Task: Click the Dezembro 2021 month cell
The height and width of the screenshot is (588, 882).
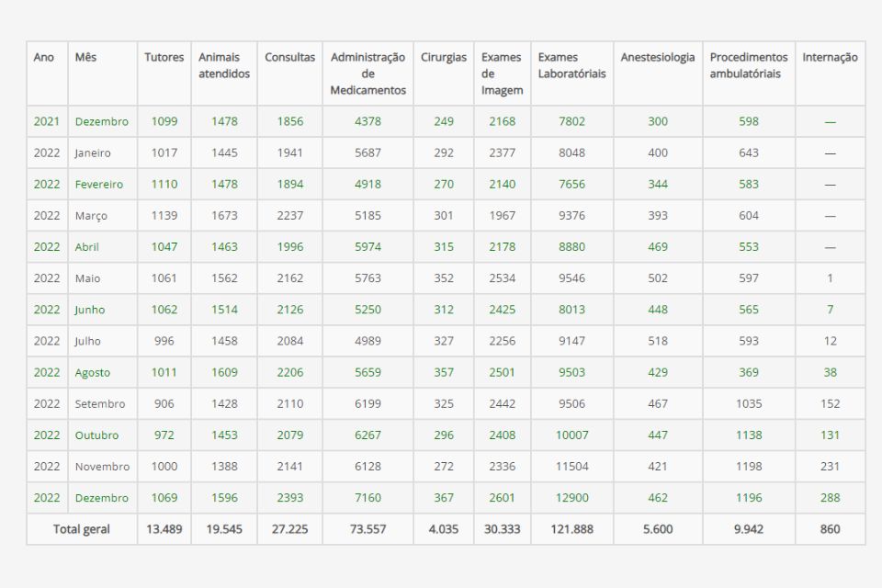Action: click(102, 121)
